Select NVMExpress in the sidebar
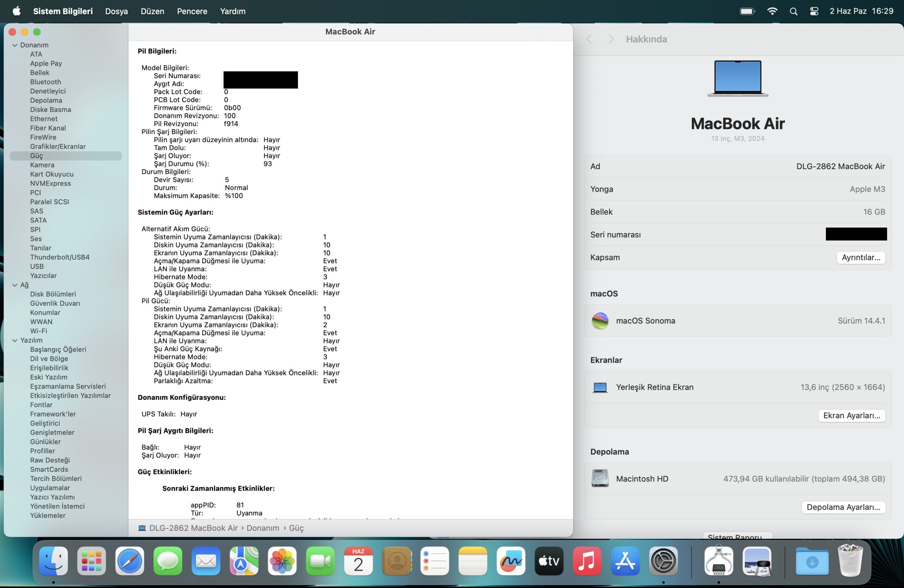The height and width of the screenshot is (588, 904). (x=50, y=183)
